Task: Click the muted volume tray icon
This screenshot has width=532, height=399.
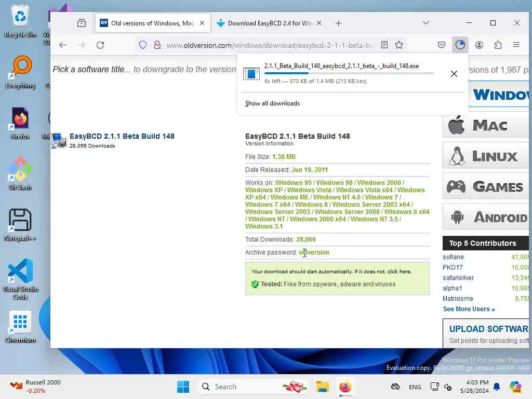Action: pos(447,387)
